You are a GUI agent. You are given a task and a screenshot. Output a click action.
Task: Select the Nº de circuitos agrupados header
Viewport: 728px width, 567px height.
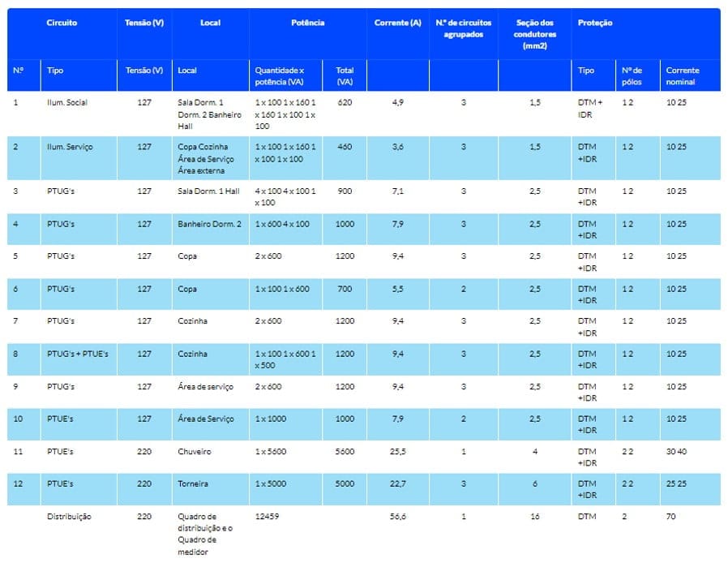[463, 28]
